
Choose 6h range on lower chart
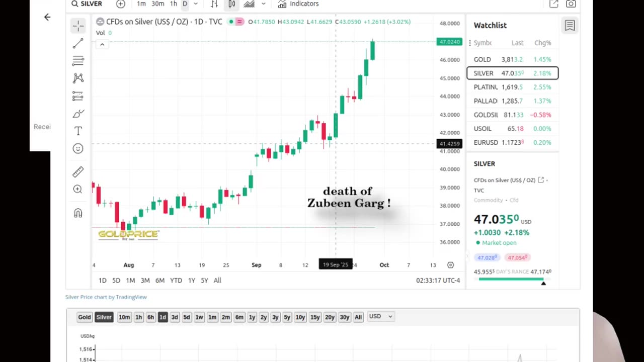point(150,317)
